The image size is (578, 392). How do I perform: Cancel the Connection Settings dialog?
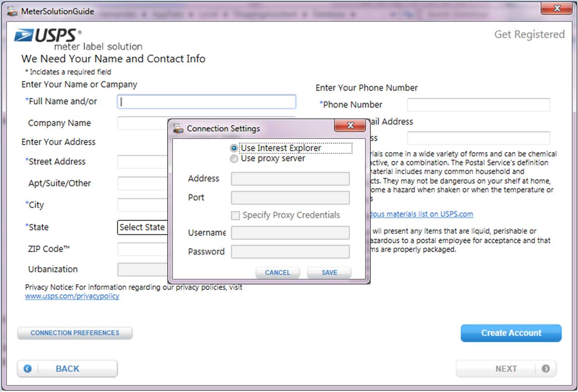[278, 272]
